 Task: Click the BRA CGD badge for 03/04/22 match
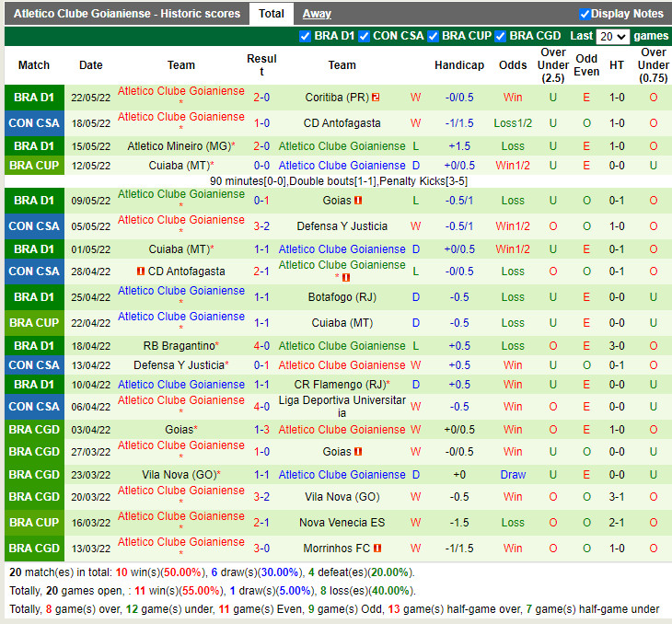[34, 430]
